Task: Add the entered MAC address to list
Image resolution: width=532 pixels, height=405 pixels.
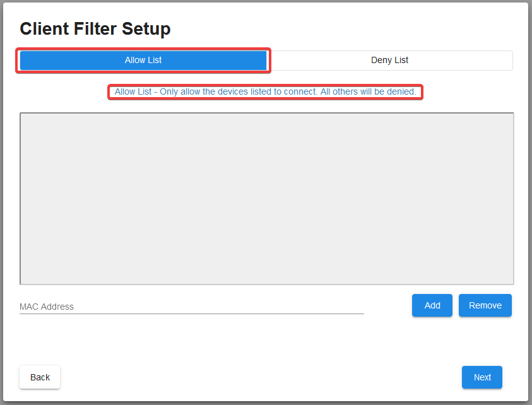Action: pos(432,305)
